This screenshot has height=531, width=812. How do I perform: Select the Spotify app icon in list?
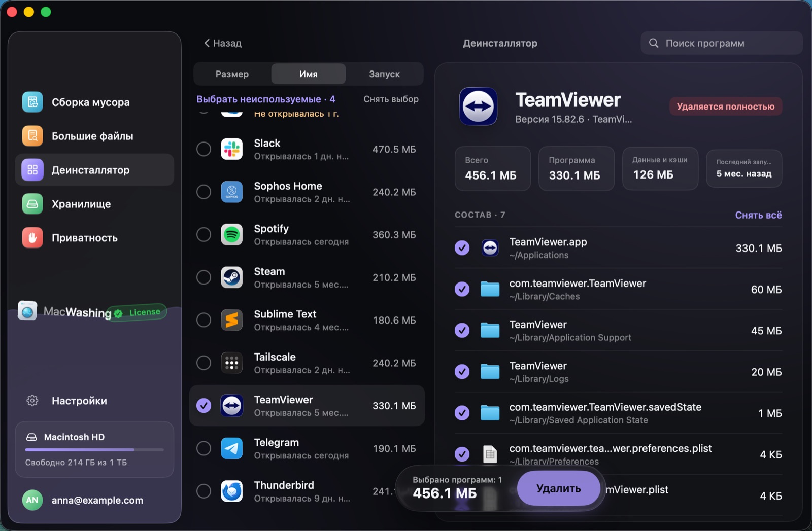point(232,235)
